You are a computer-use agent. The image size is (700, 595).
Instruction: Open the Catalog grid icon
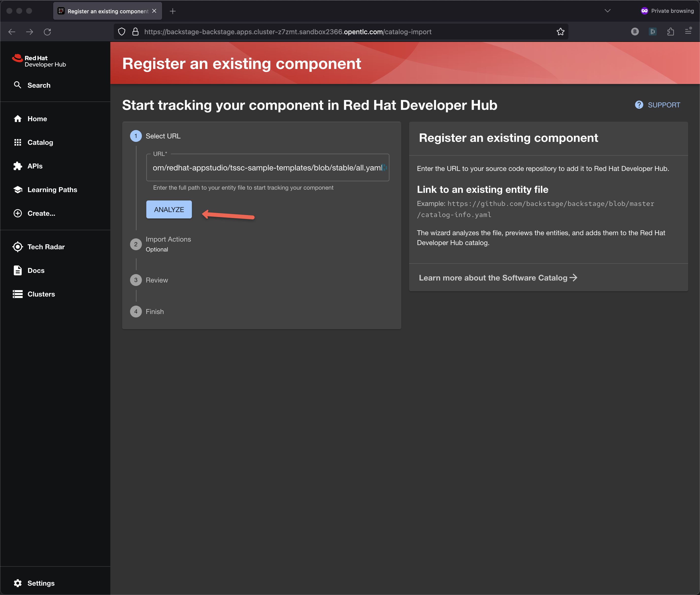17,142
